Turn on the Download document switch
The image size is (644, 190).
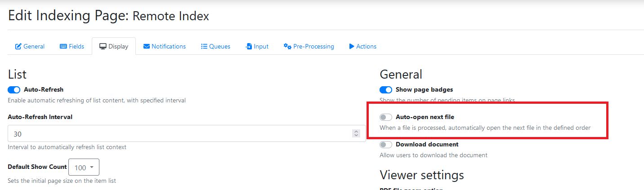pyautogui.click(x=386, y=145)
